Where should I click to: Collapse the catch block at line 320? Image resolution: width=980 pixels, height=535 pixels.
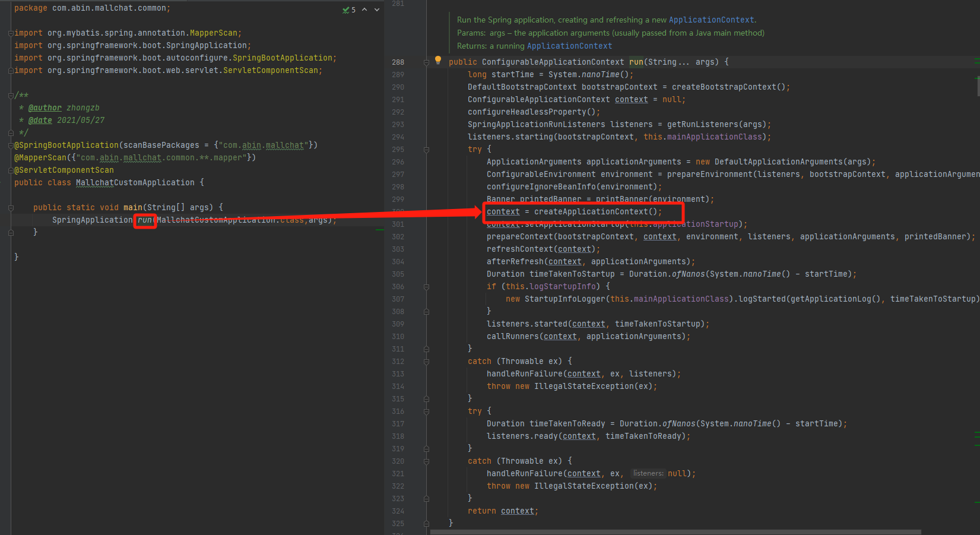coord(426,461)
